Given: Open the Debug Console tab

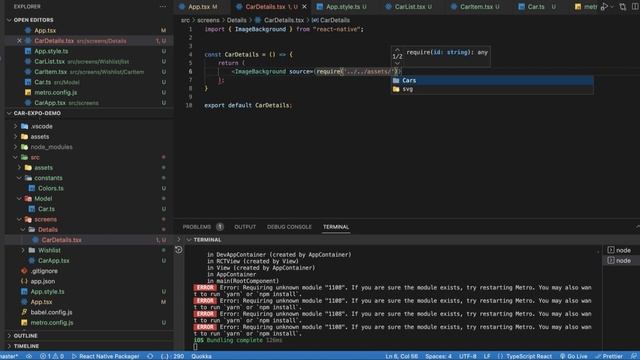Looking at the screenshot, I should click(x=289, y=227).
